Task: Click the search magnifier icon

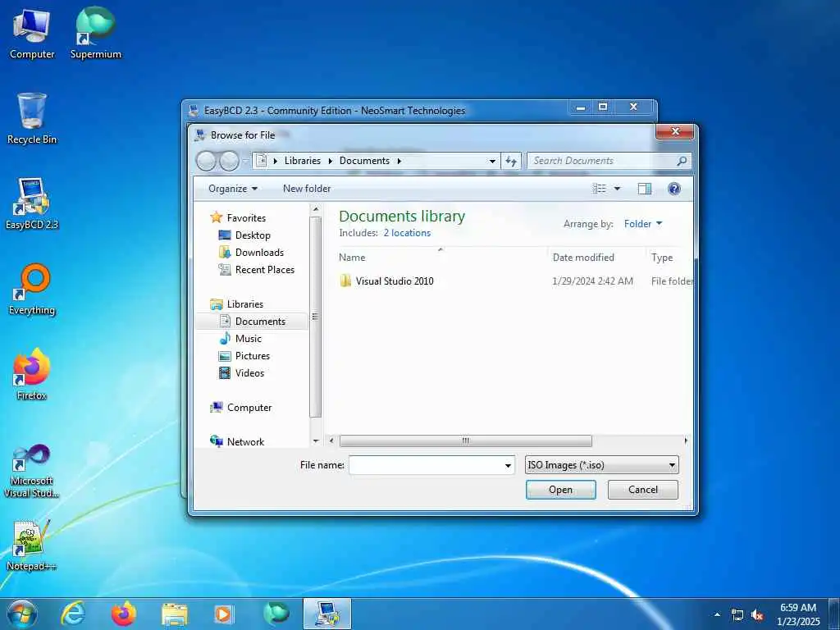Action: 682,161
